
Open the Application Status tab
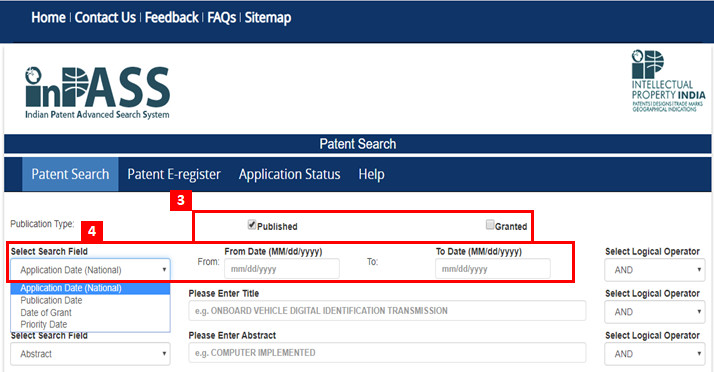(x=290, y=174)
